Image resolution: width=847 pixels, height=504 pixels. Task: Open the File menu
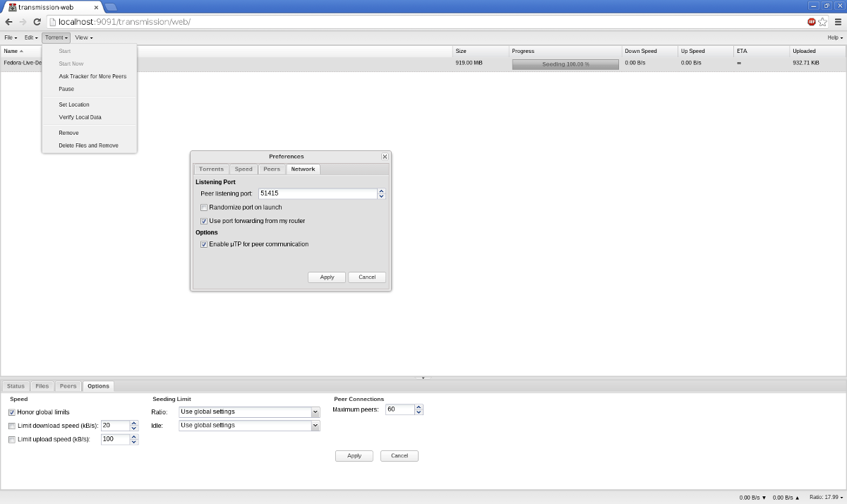pos(10,37)
